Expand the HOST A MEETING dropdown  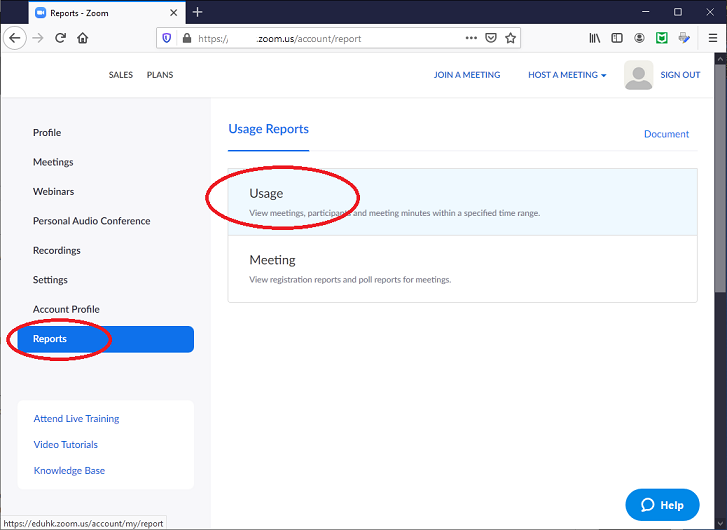point(567,75)
